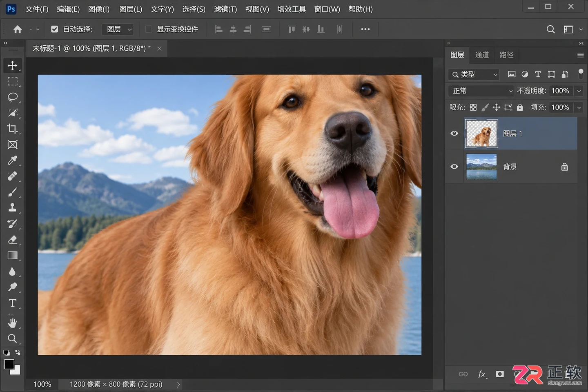Image resolution: width=588 pixels, height=392 pixels.
Task: Align horizontal centers of layers
Action: point(233,29)
